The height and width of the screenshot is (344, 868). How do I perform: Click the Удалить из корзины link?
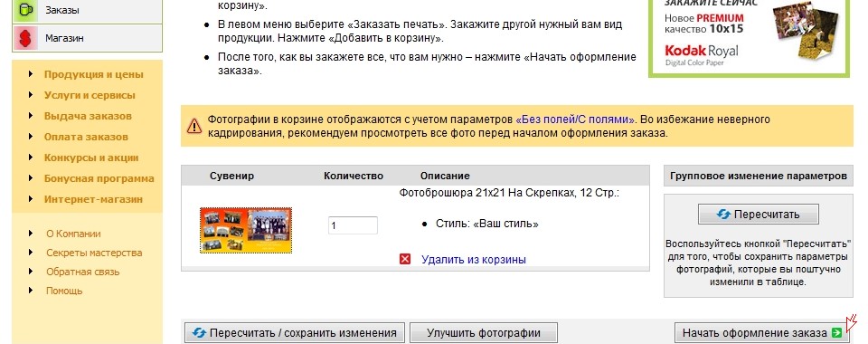pyautogui.click(x=473, y=259)
